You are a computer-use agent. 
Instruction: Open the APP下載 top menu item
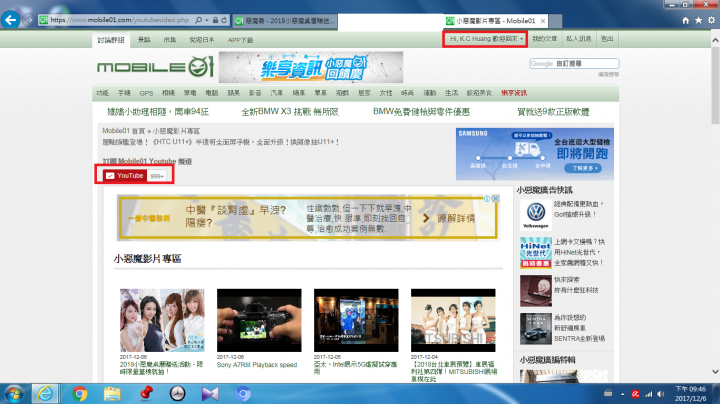[x=241, y=40]
